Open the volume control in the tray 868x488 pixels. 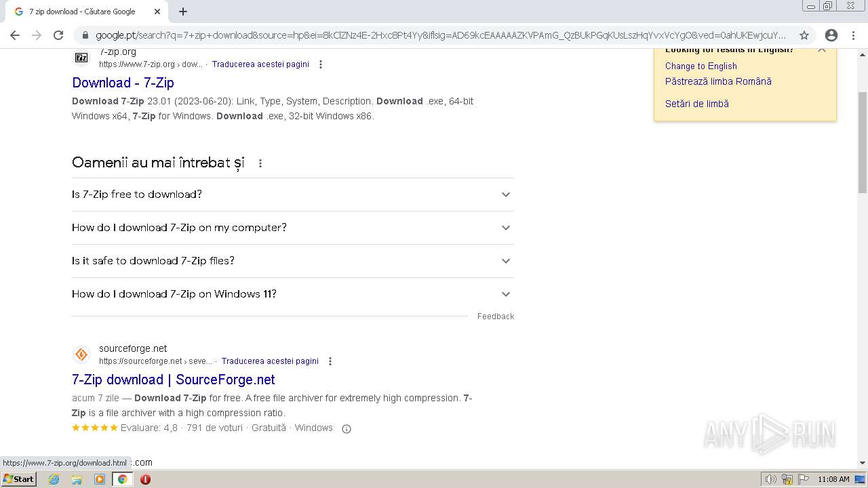coord(771,479)
